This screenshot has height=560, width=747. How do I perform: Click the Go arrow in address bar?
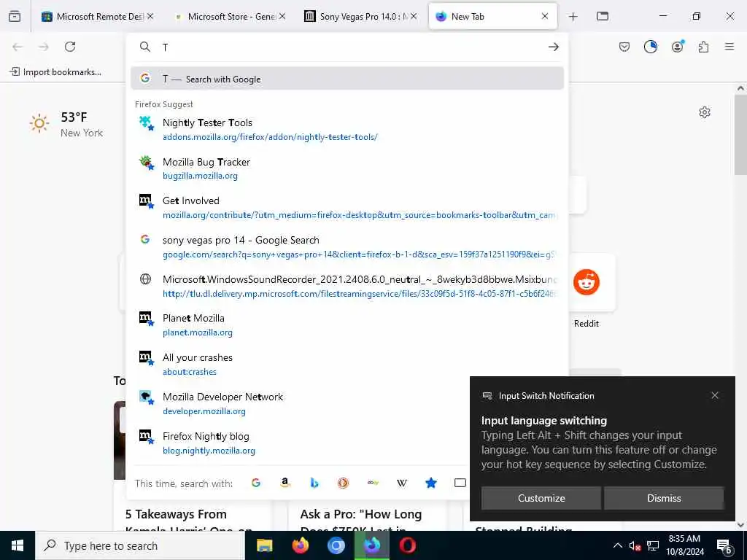point(553,47)
